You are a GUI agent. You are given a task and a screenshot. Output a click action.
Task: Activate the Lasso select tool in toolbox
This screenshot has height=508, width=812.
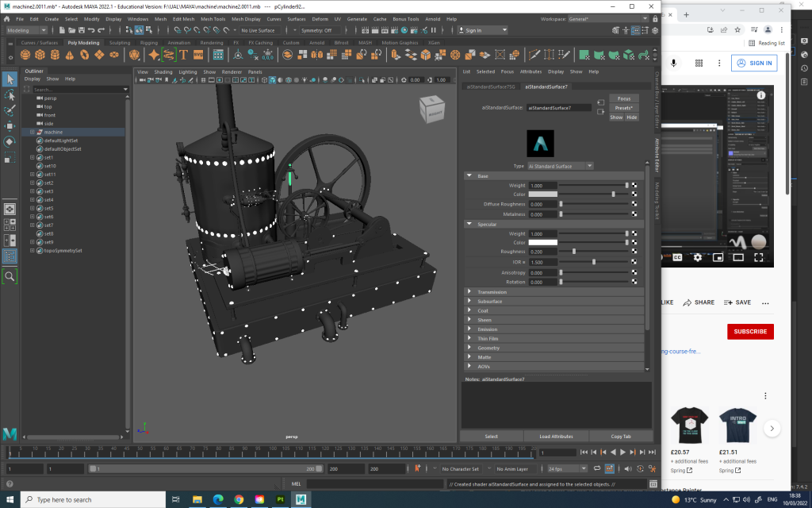[10, 95]
